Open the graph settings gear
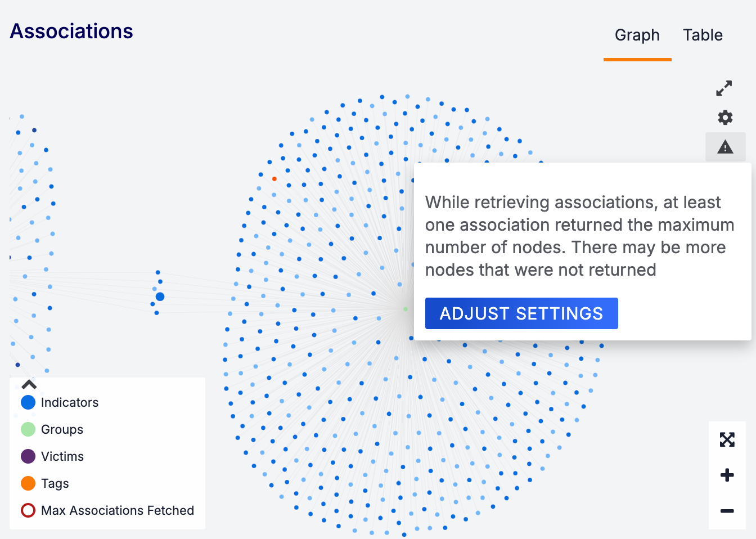This screenshot has height=539, width=756. click(x=725, y=118)
